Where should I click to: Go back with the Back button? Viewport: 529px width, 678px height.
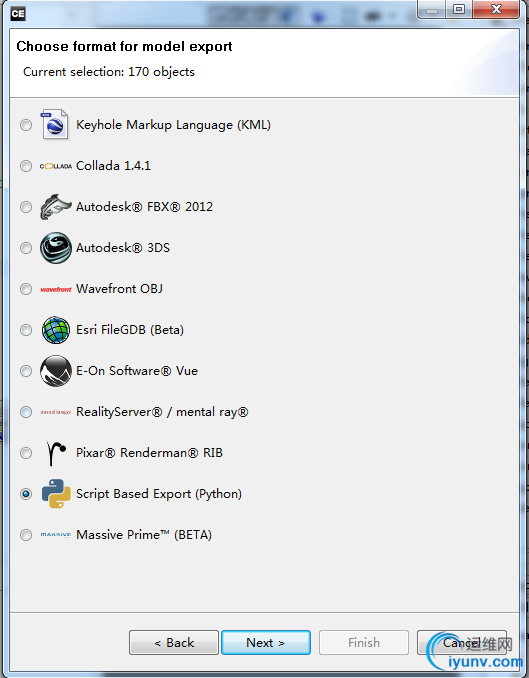(x=174, y=643)
